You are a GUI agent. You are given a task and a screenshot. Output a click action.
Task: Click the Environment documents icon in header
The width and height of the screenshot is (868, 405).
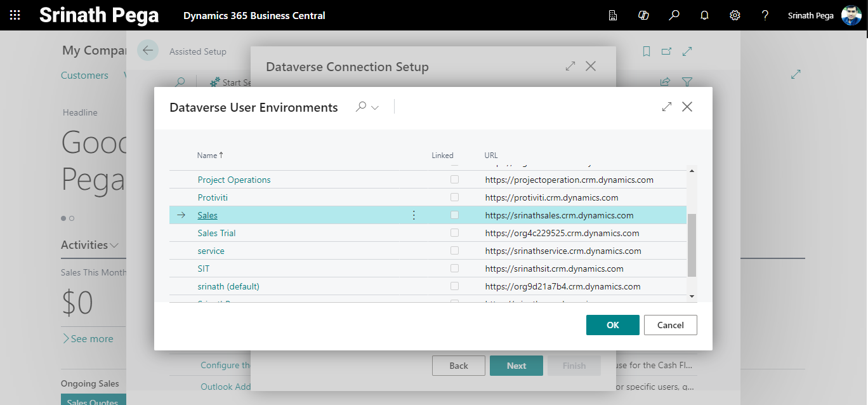pos(613,15)
